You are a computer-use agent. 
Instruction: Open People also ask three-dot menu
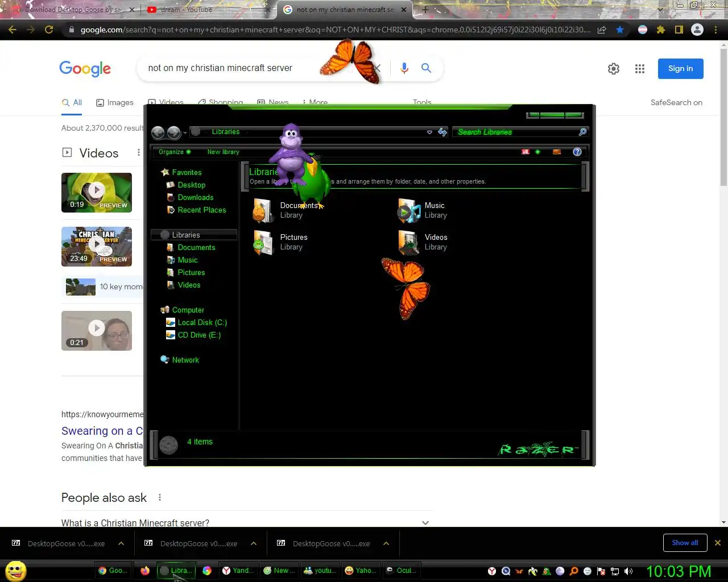pyautogui.click(x=160, y=497)
